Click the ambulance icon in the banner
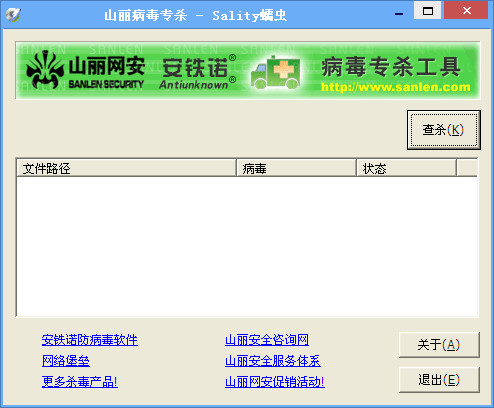The width and height of the screenshot is (494, 408). [276, 72]
